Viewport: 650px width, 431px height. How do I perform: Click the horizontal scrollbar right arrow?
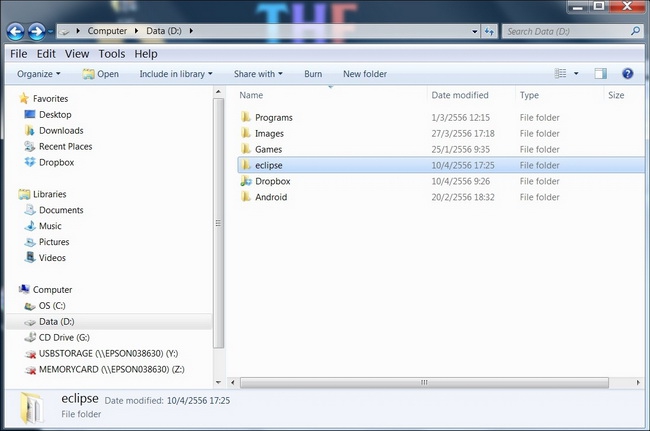click(x=638, y=383)
